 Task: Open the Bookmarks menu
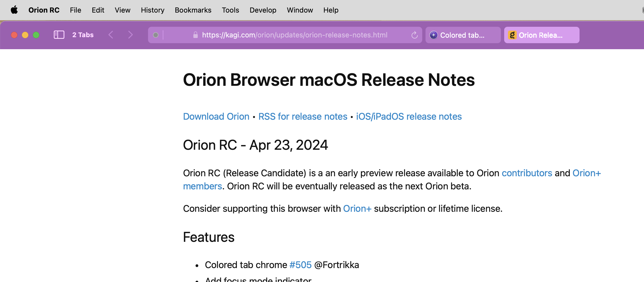click(193, 10)
